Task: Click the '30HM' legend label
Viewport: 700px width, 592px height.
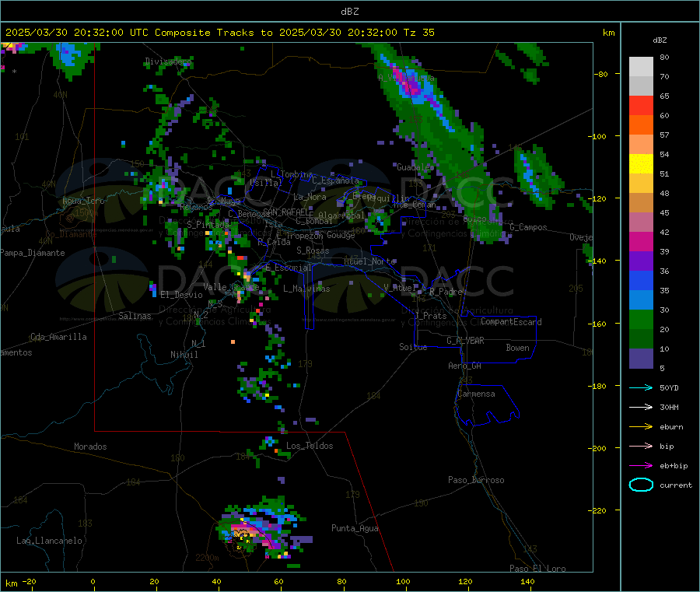Action: point(669,407)
